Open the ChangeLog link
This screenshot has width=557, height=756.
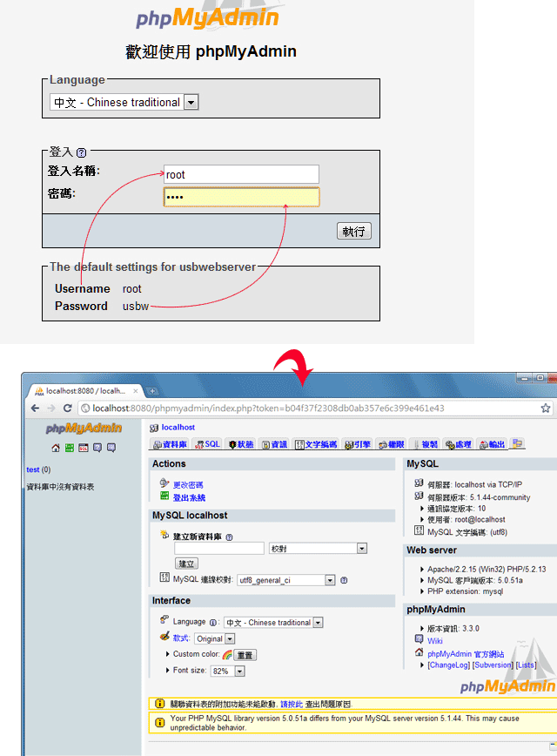click(x=448, y=665)
